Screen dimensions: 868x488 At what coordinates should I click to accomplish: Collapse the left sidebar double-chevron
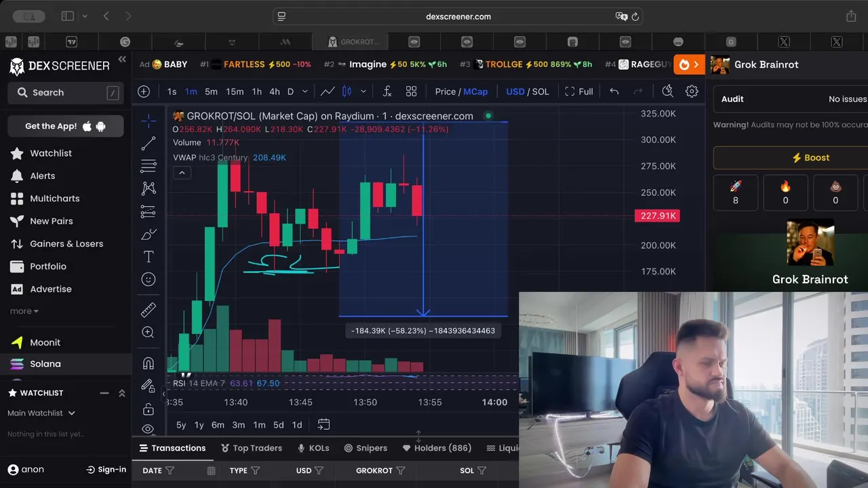coord(122,60)
